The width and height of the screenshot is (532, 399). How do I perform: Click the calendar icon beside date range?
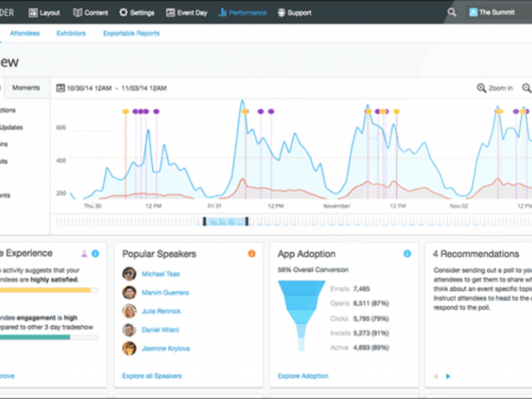point(61,88)
